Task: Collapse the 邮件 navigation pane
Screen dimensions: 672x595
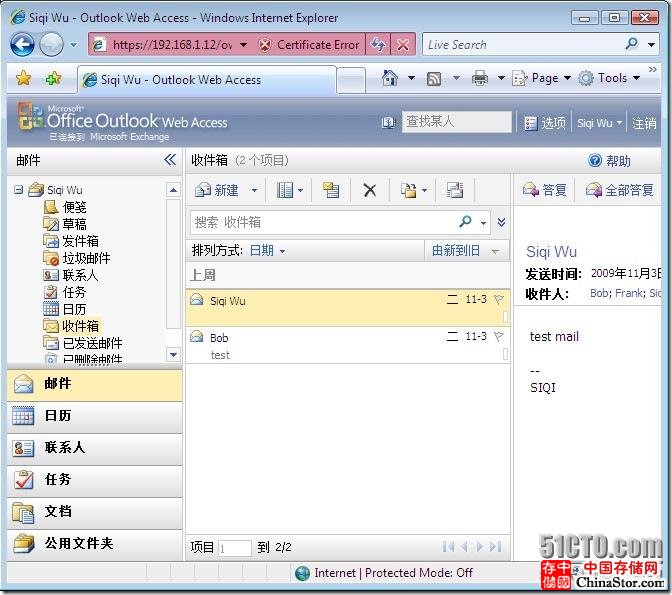Action: tap(170, 160)
